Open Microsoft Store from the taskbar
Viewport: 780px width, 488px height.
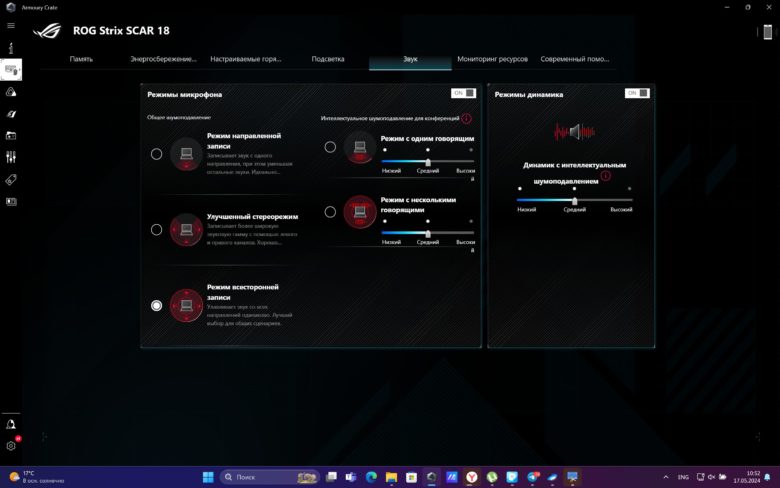click(x=411, y=477)
